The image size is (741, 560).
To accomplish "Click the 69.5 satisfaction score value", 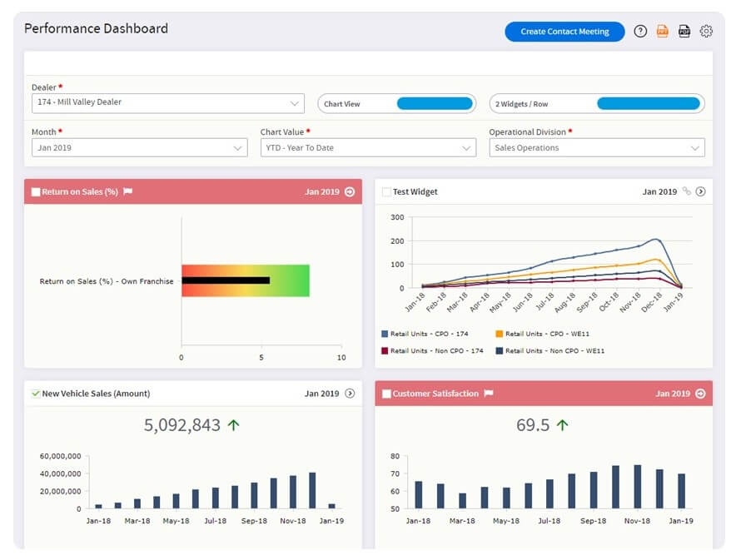I will point(533,425).
